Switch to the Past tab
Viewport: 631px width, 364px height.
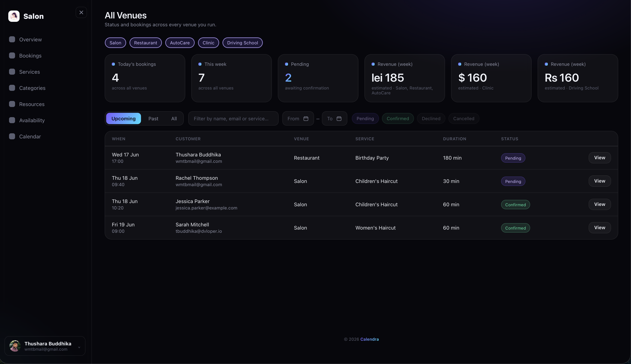click(153, 118)
